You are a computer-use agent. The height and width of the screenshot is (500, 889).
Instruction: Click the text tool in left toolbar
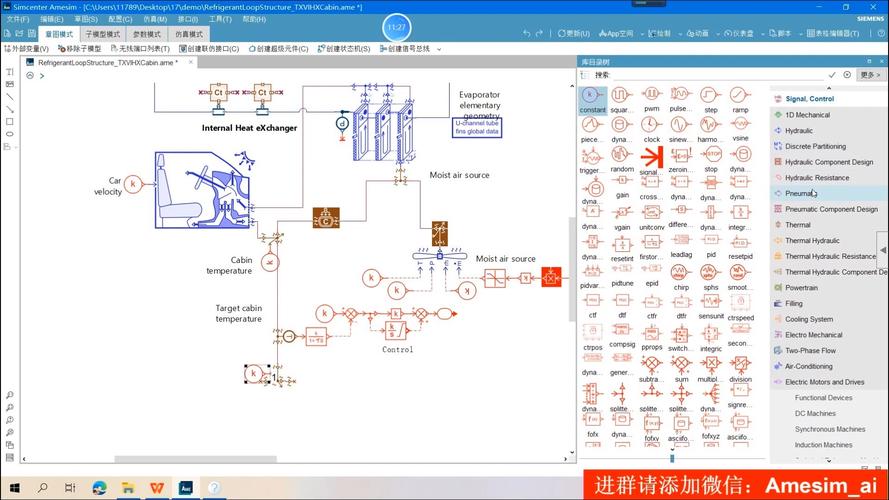tap(9, 72)
